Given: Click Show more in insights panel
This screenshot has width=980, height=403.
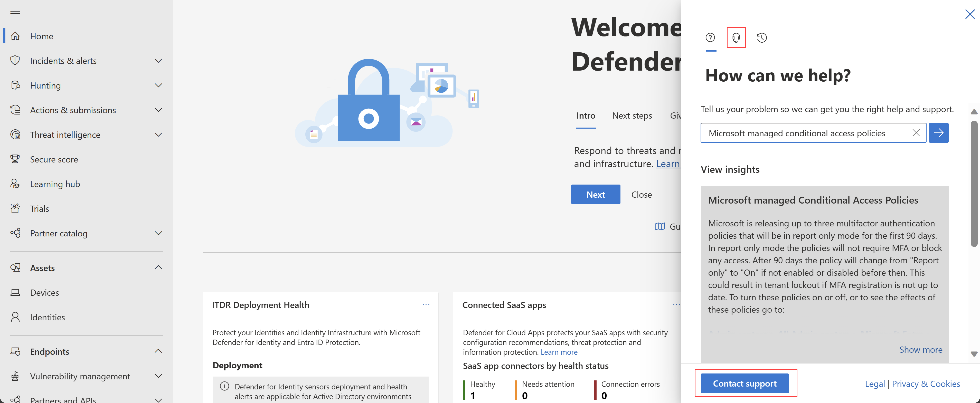Looking at the screenshot, I should tap(920, 349).
